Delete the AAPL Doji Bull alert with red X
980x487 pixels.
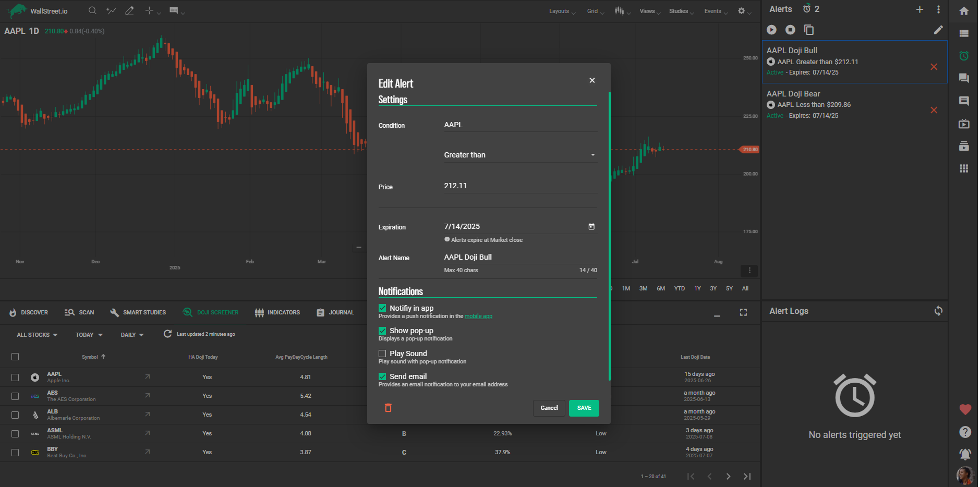pos(934,67)
